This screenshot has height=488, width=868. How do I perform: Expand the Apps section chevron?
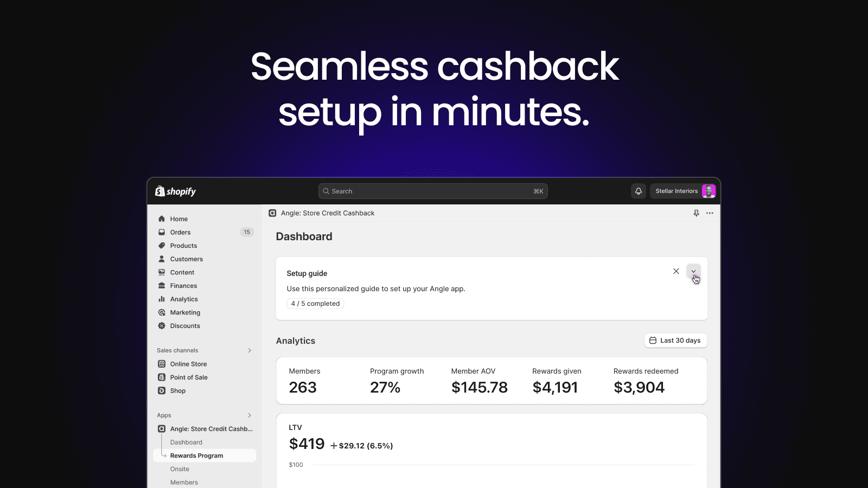pyautogui.click(x=250, y=415)
